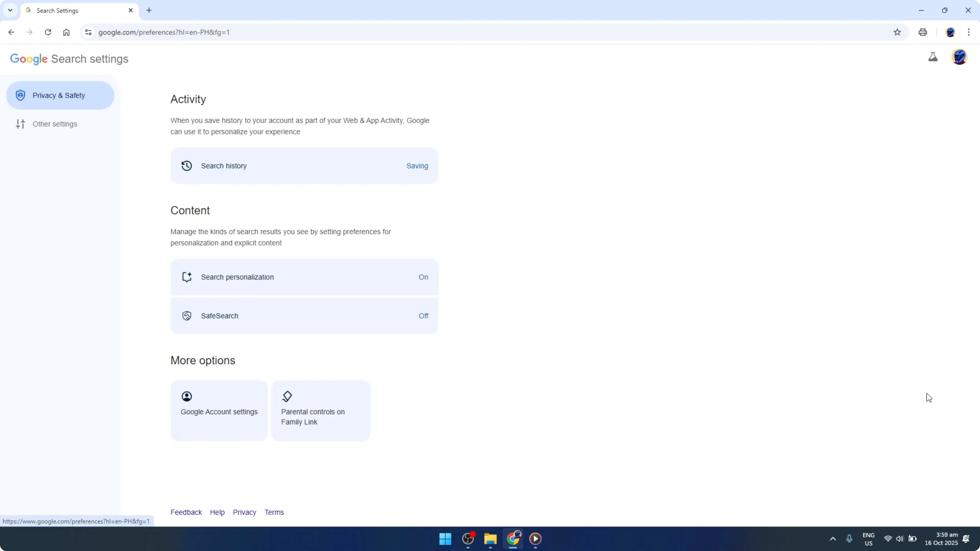Reload the page
The height and width of the screenshot is (551, 980).
(x=48, y=32)
